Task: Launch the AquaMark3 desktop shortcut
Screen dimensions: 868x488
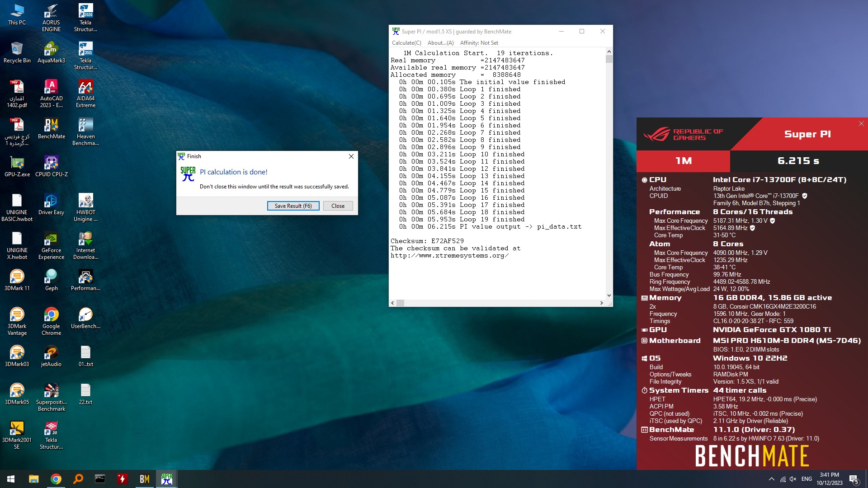Action: click(x=51, y=52)
